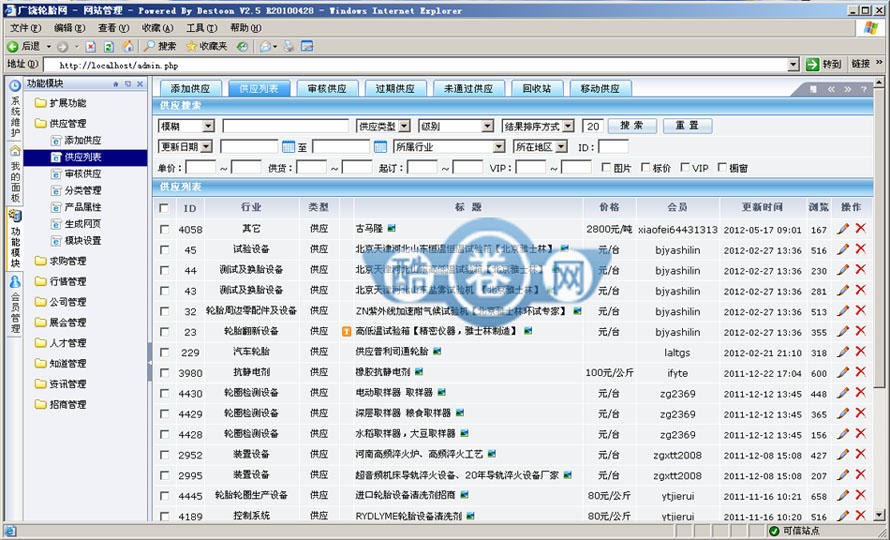Click the Stop page loading icon
This screenshot has height=540, width=890.
coord(90,47)
